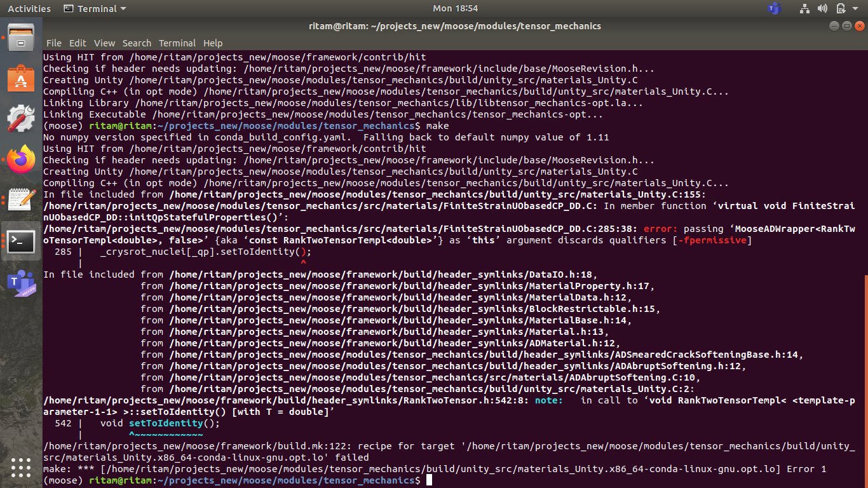Screen dimensions: 868x488
Task: Open the wired network indicator
Action: pos(804,8)
